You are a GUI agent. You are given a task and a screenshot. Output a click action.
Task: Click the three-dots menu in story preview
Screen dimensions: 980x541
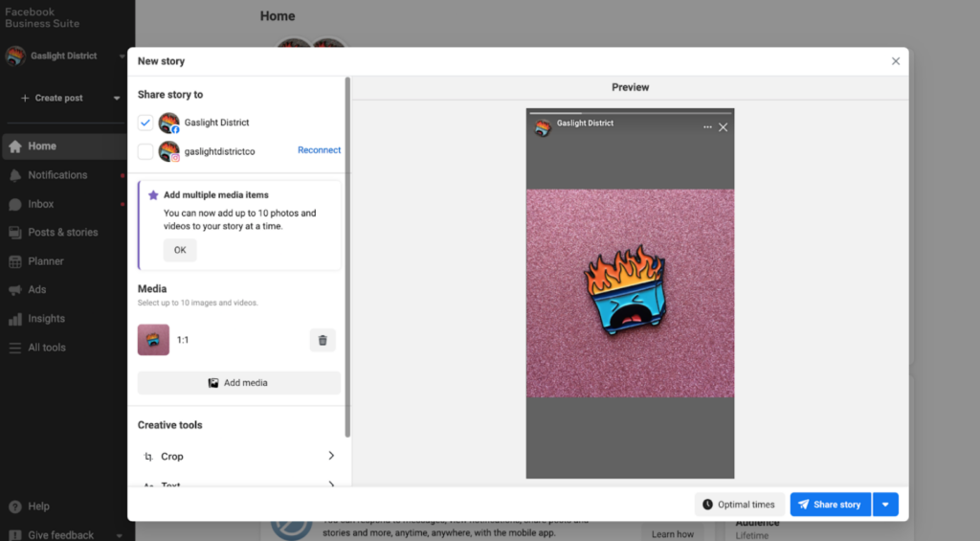pos(707,127)
